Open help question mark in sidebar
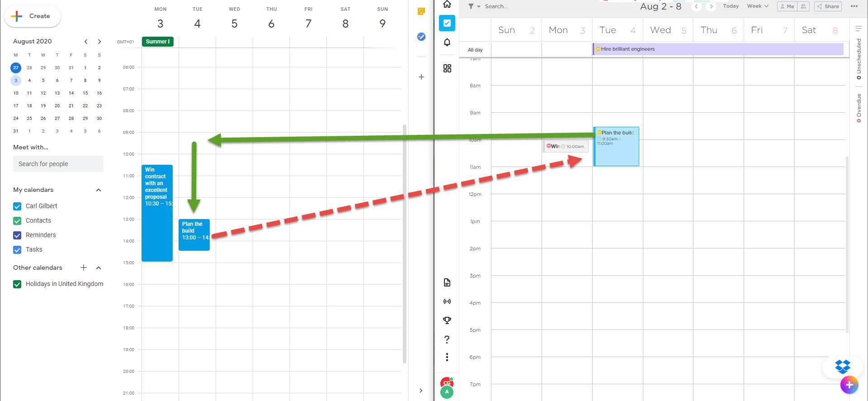 click(x=447, y=339)
